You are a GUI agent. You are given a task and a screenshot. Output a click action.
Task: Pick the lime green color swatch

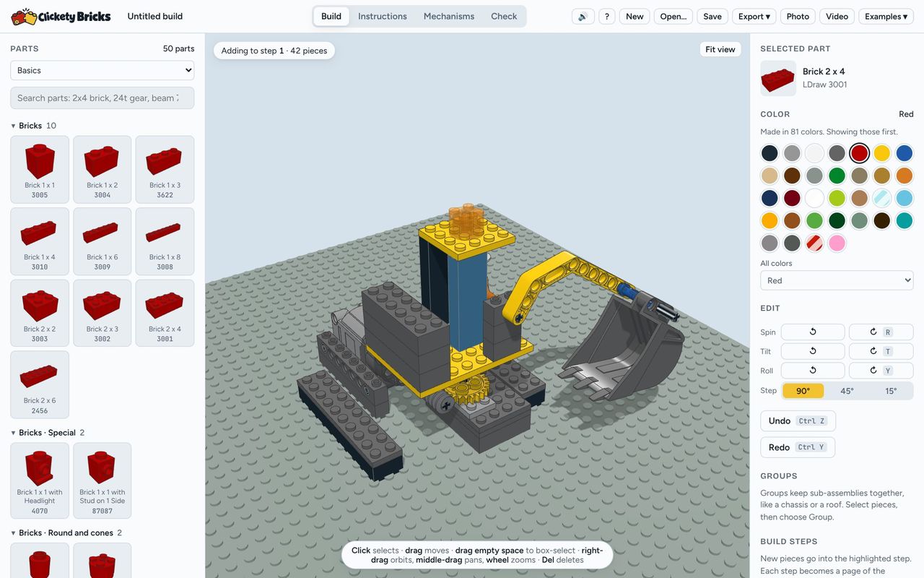(837, 198)
